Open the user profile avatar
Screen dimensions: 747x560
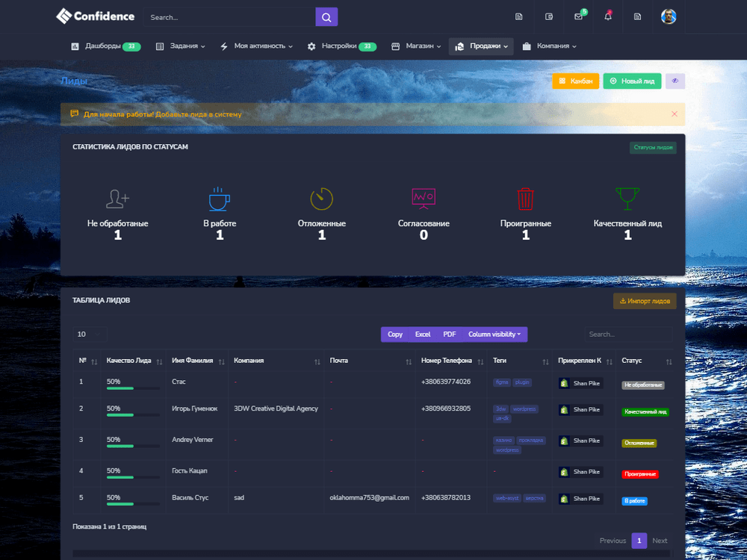(669, 16)
